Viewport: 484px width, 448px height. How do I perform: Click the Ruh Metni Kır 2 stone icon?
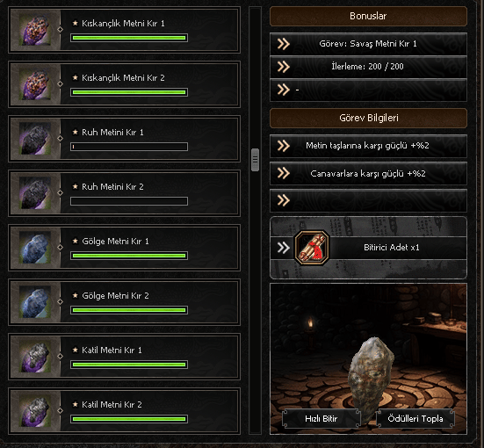click(x=34, y=193)
